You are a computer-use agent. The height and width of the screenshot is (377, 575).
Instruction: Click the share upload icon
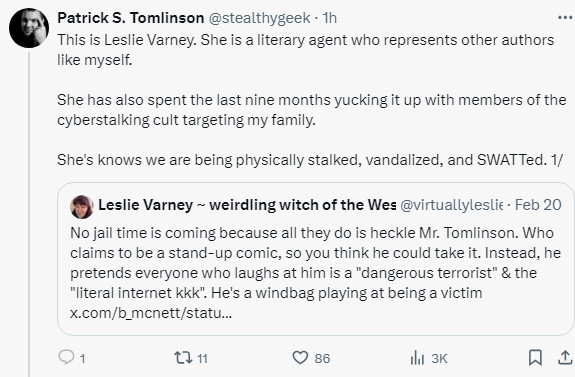pos(565,358)
